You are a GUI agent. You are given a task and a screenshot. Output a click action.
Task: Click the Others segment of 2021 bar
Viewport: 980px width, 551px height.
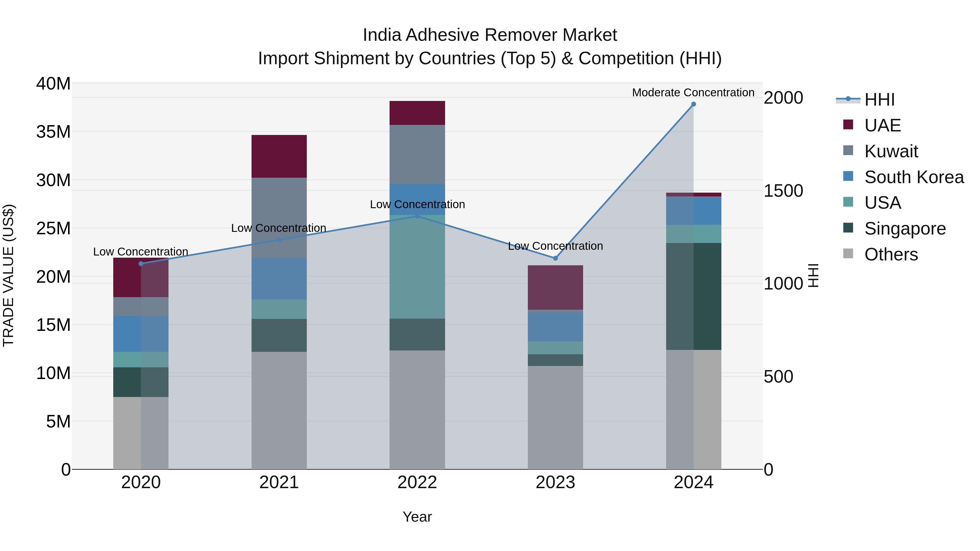click(x=279, y=410)
